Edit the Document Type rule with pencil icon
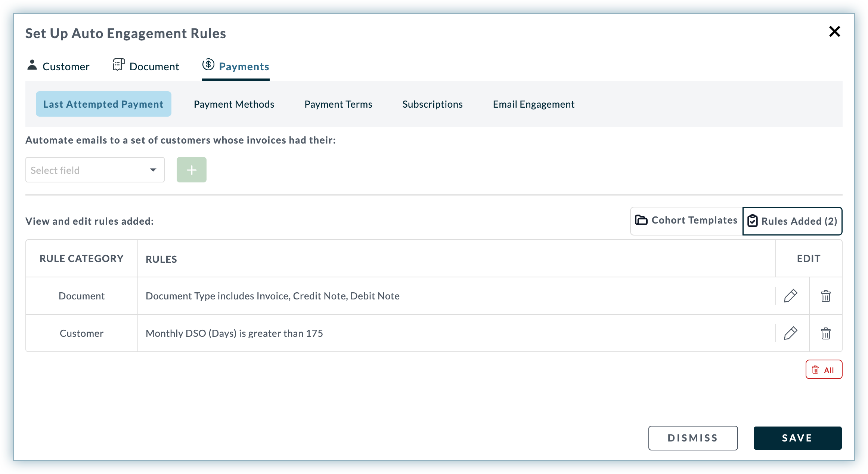Image resolution: width=868 pixels, height=474 pixels. pyautogui.click(x=790, y=296)
